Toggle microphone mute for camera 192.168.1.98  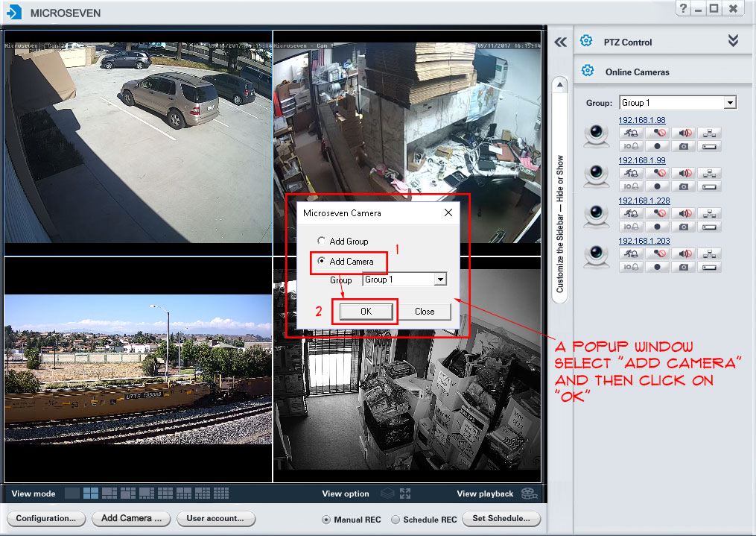point(657,133)
